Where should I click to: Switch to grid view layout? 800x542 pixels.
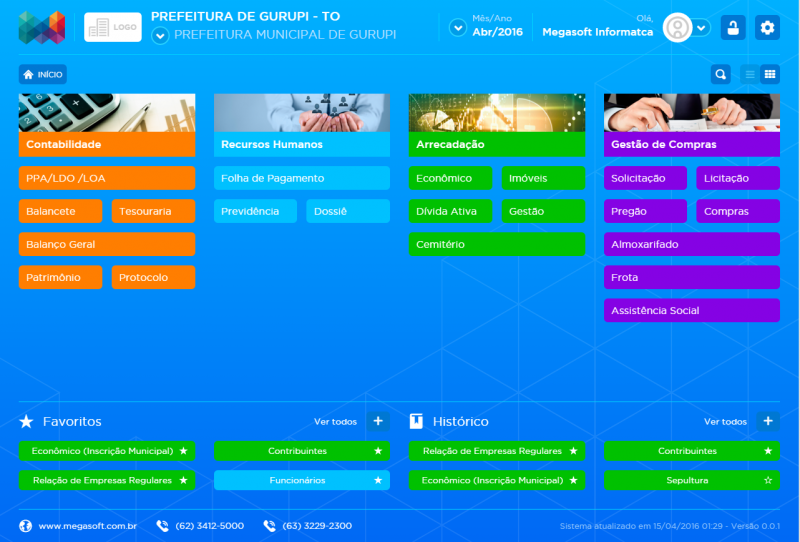click(770, 74)
